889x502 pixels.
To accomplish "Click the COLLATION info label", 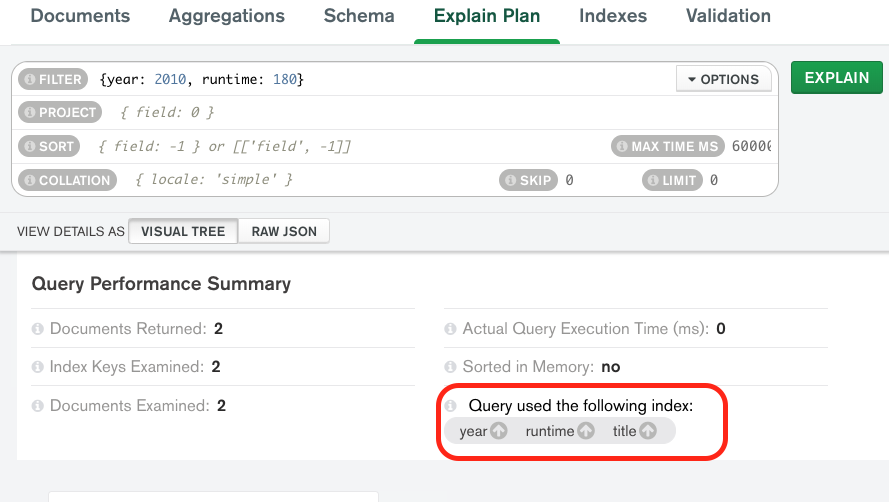I will [x=67, y=180].
